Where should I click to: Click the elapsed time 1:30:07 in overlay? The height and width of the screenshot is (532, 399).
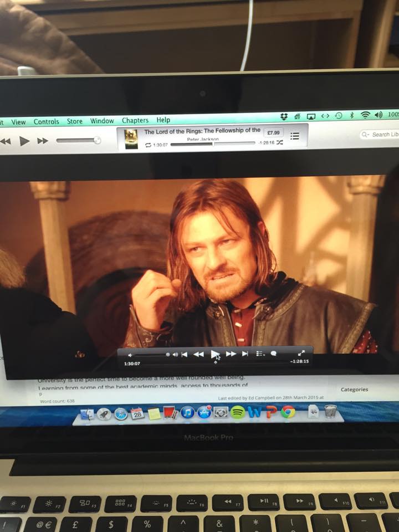pyautogui.click(x=132, y=364)
